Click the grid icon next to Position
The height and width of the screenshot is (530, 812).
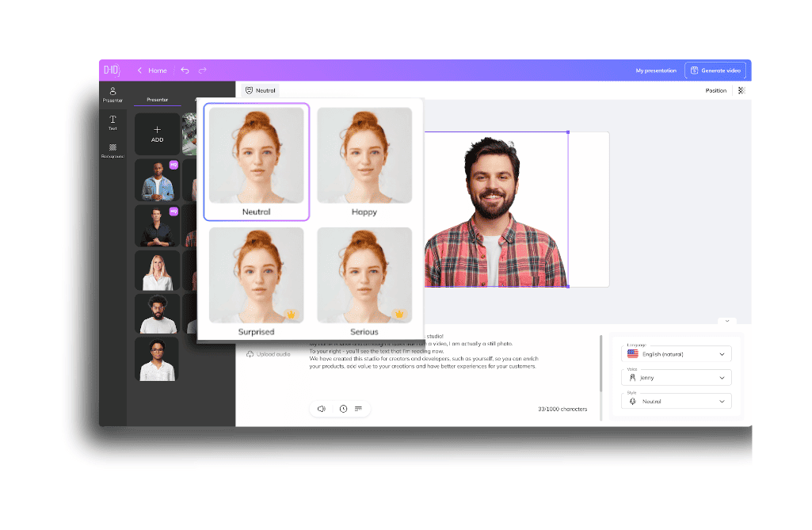pyautogui.click(x=741, y=90)
